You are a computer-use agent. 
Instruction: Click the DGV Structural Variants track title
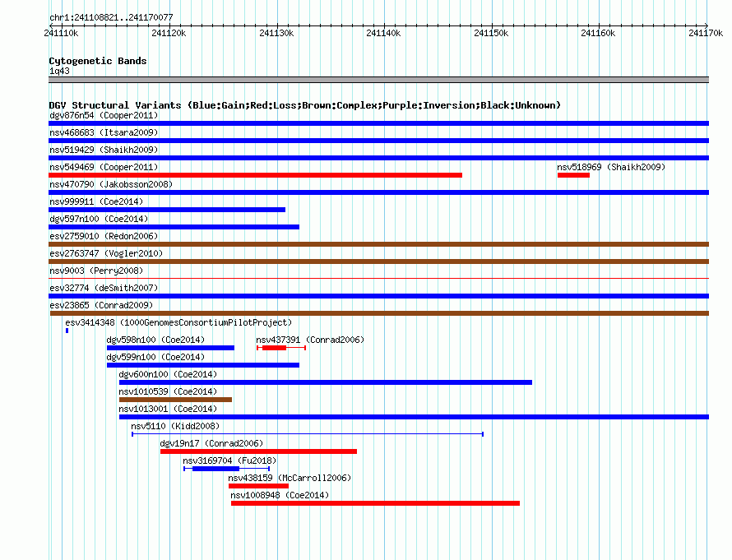click(304, 105)
